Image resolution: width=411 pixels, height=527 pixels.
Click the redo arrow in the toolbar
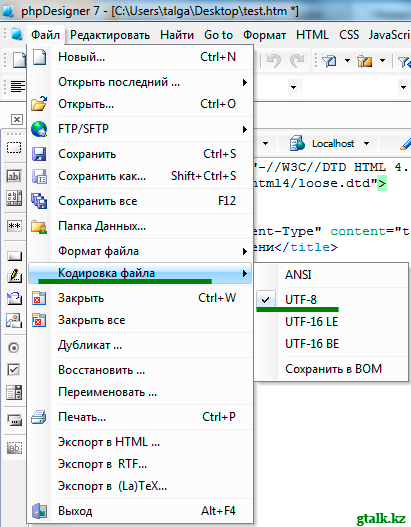click(x=297, y=61)
